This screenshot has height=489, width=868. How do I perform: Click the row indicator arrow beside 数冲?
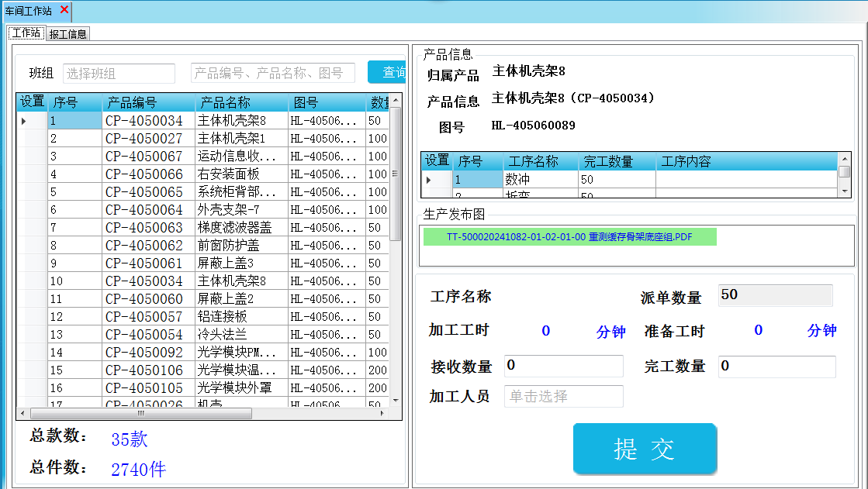tap(427, 180)
